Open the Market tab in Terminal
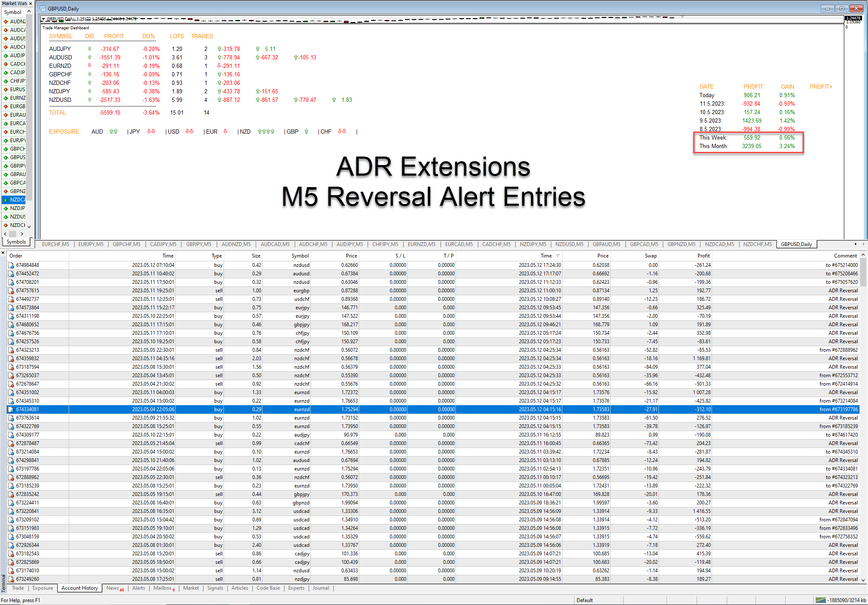 pos(191,588)
